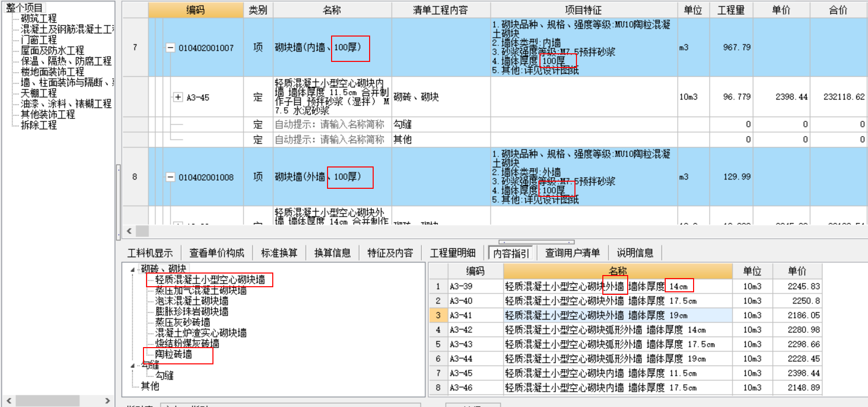Select 屋面及防水工程 in project tree

coord(52,51)
